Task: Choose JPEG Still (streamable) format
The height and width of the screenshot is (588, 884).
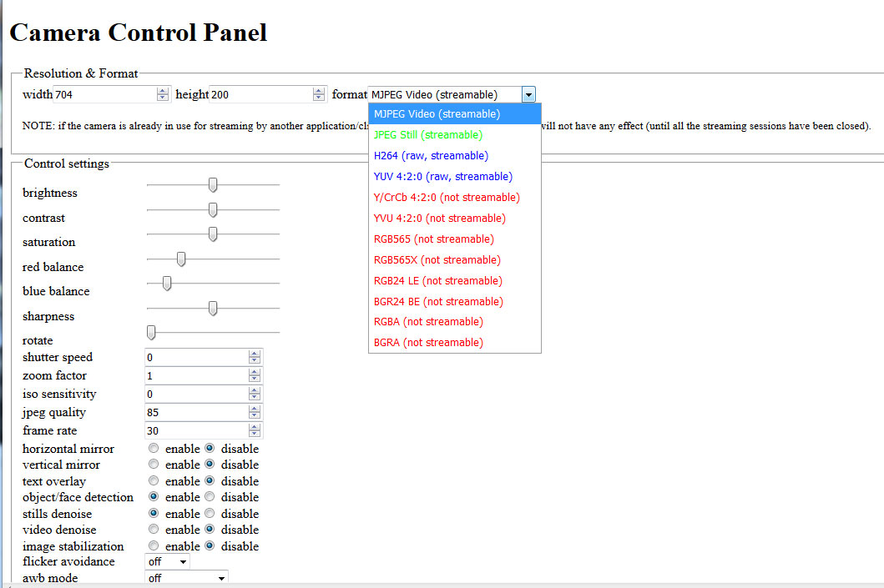Action: (x=454, y=134)
